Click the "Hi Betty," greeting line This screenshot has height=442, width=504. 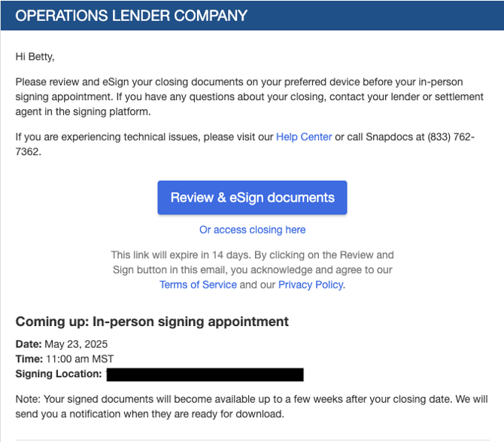[x=35, y=56]
